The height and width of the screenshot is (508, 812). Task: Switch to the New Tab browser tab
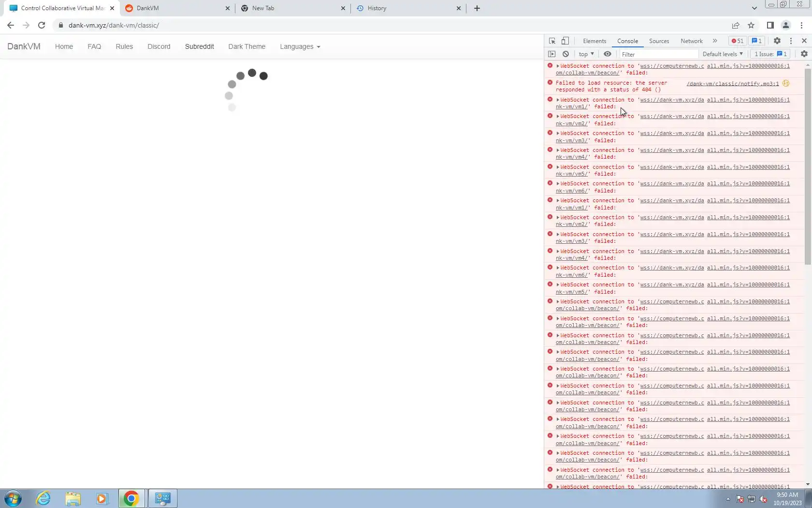pyautogui.click(x=293, y=8)
